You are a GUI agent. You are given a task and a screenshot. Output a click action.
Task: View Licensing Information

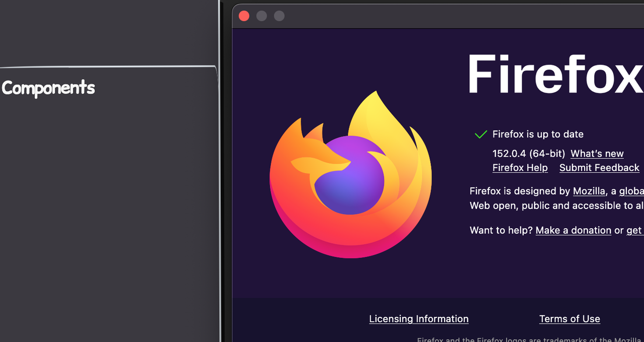[419, 319]
